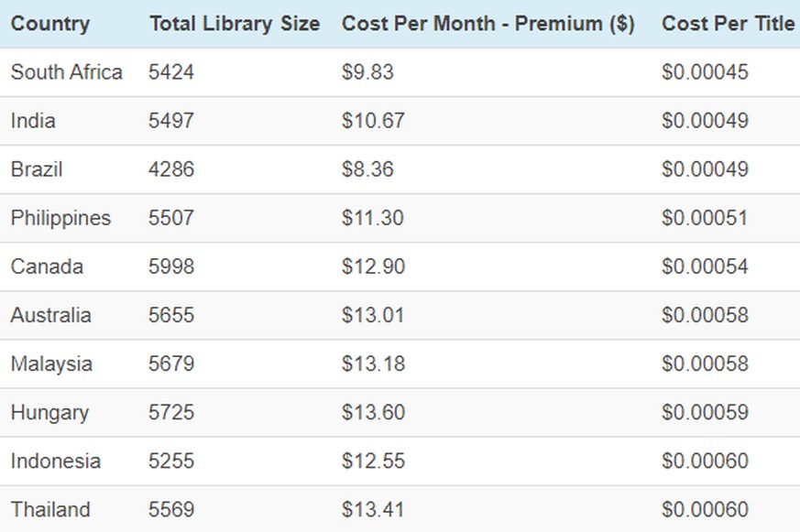Select the Thailand country cell
This screenshot has height=532, width=800.
pos(50,510)
